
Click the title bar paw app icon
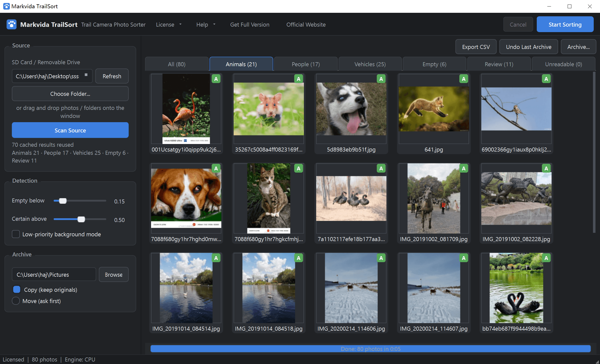coord(7,6)
